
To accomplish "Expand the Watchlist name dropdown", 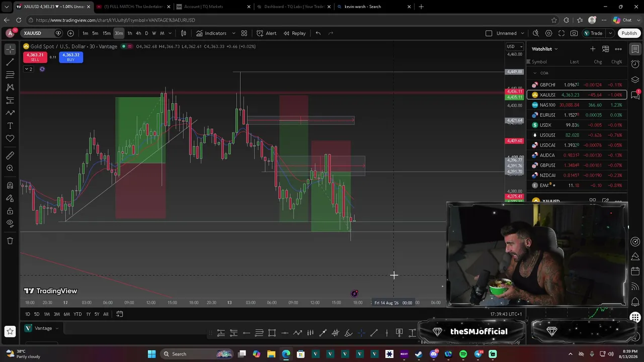I will 556,49.
